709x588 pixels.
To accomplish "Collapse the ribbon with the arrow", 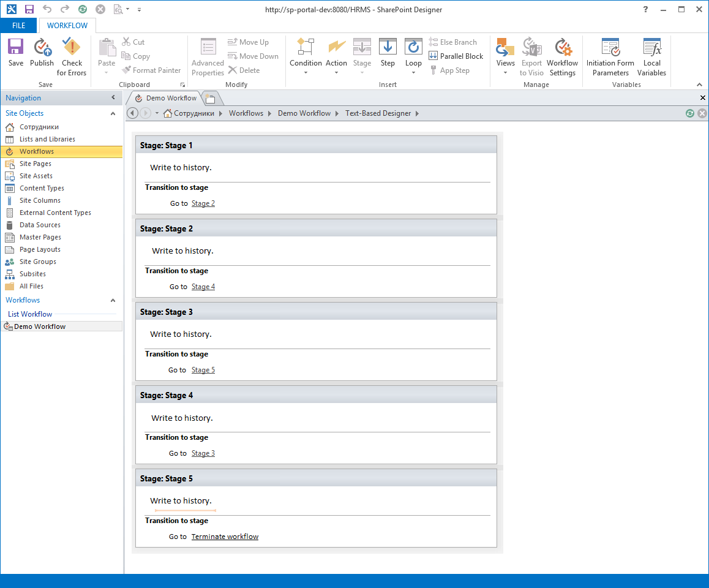I will (699, 85).
